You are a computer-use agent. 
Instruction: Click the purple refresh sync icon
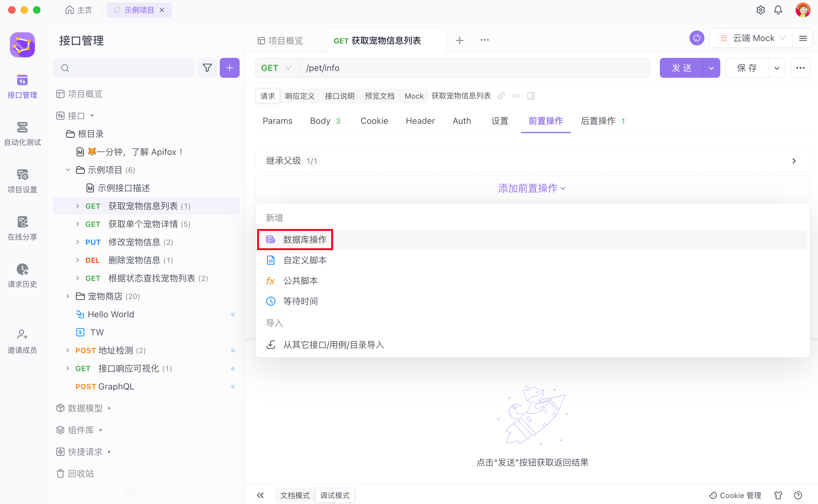click(697, 38)
